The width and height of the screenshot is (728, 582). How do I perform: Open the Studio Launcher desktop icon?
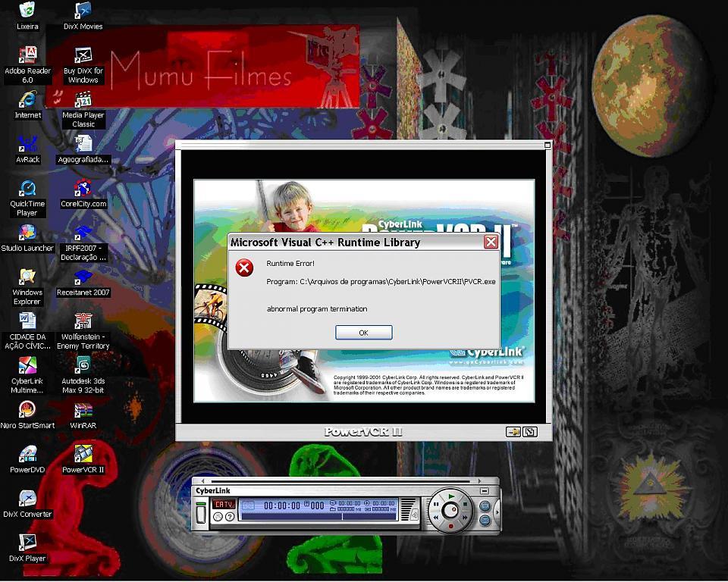point(27,238)
